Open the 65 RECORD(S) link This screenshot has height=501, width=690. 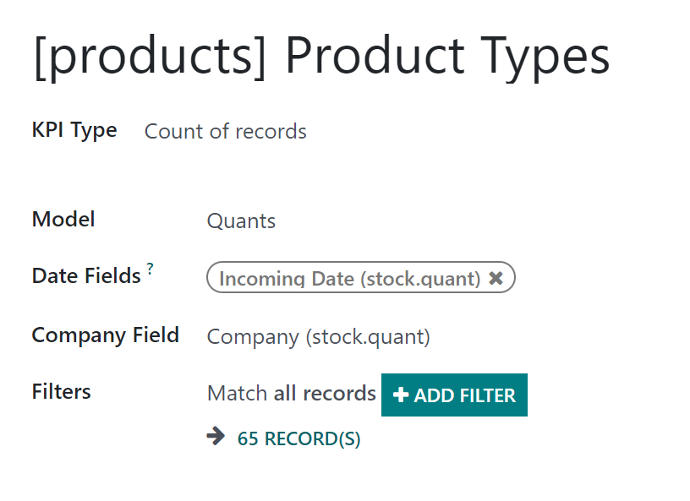(299, 439)
